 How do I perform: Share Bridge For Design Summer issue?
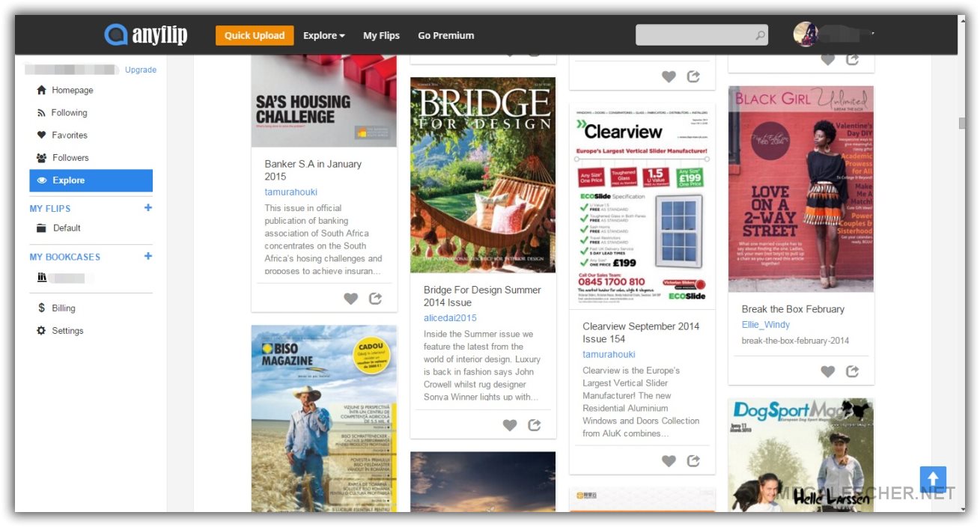[535, 425]
